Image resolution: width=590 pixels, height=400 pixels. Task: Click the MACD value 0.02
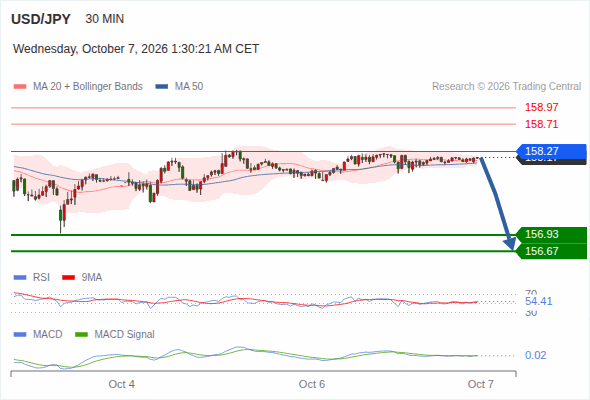[536, 355]
